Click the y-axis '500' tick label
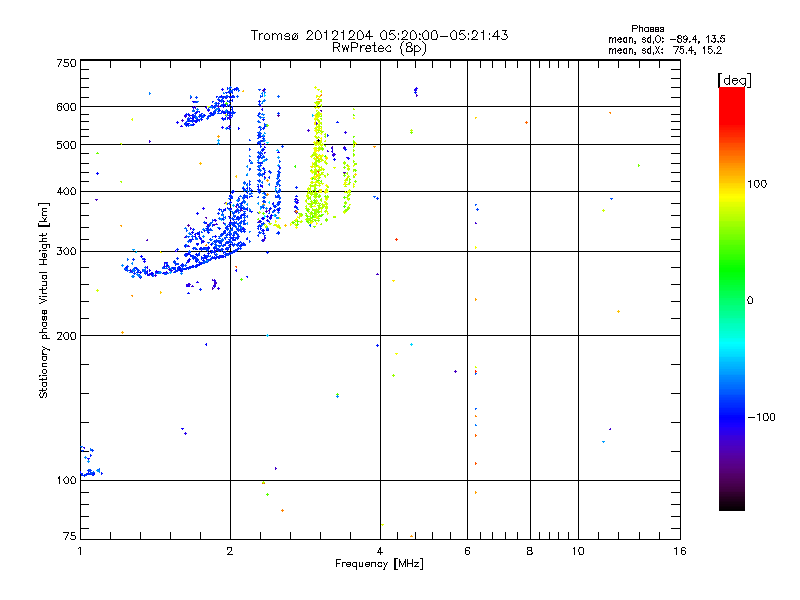 (66, 145)
